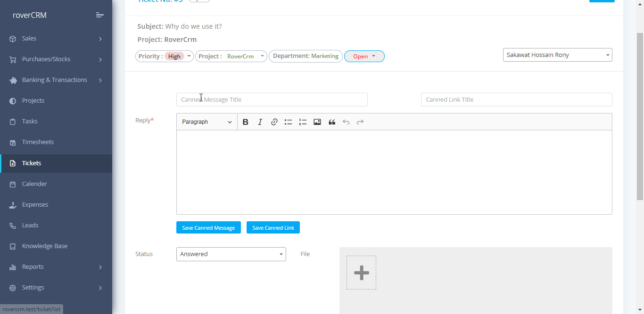The width and height of the screenshot is (644, 314).
Task: Add a block quote in editor
Action: [x=332, y=122]
